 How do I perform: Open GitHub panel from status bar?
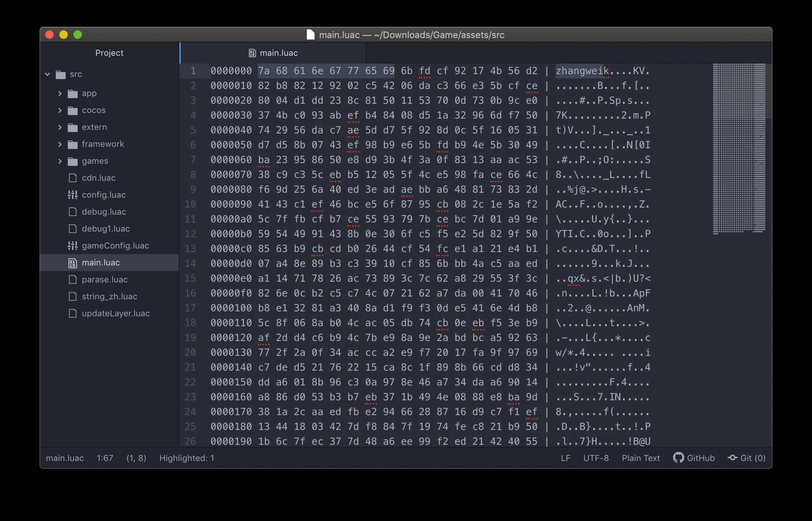694,458
